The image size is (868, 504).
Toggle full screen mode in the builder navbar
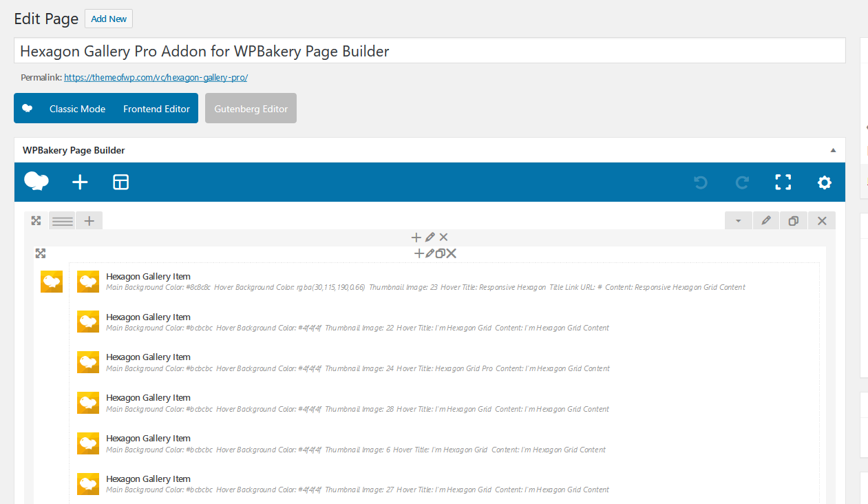click(x=783, y=182)
